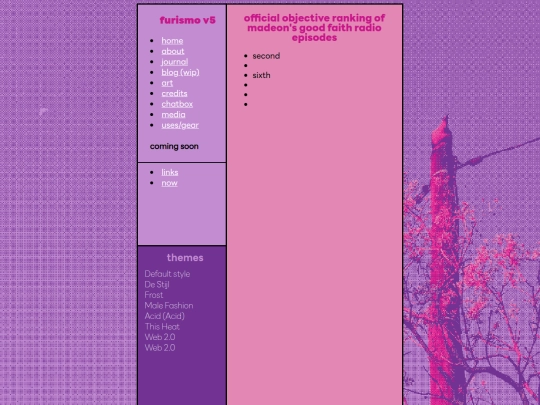Open the art page link
This screenshot has width=540, height=405.
tap(167, 83)
